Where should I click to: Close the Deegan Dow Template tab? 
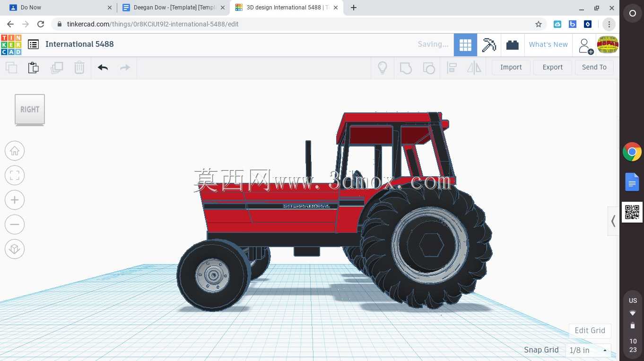point(223,8)
